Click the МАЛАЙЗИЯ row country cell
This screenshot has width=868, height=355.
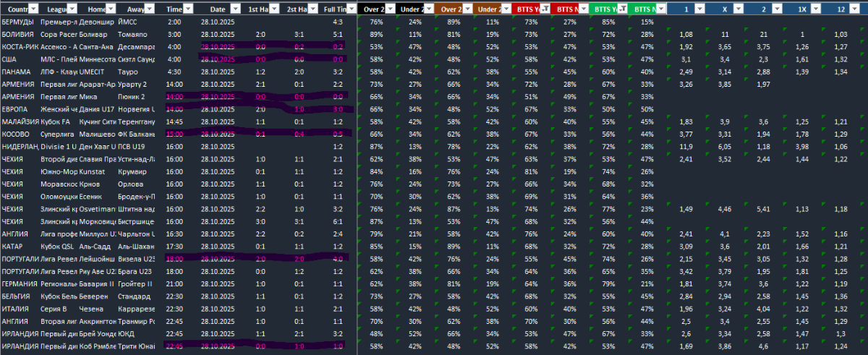(x=19, y=121)
